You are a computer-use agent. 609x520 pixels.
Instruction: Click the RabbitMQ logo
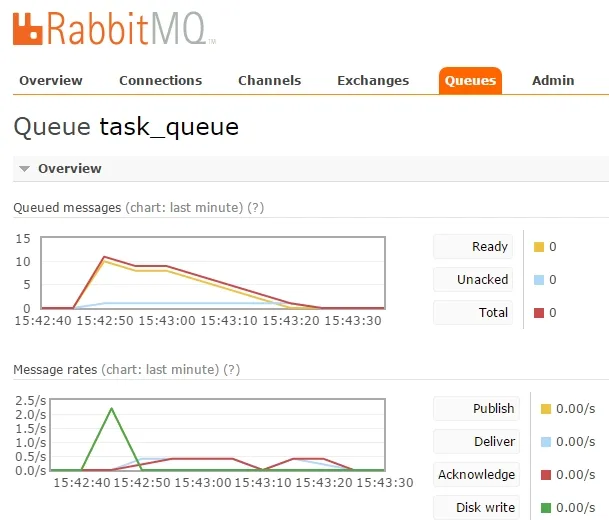(114, 28)
